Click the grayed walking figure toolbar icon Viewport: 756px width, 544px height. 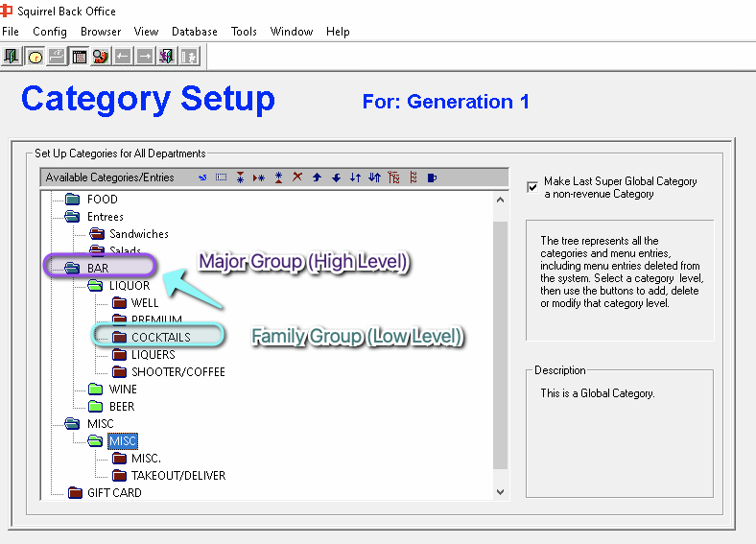190,57
